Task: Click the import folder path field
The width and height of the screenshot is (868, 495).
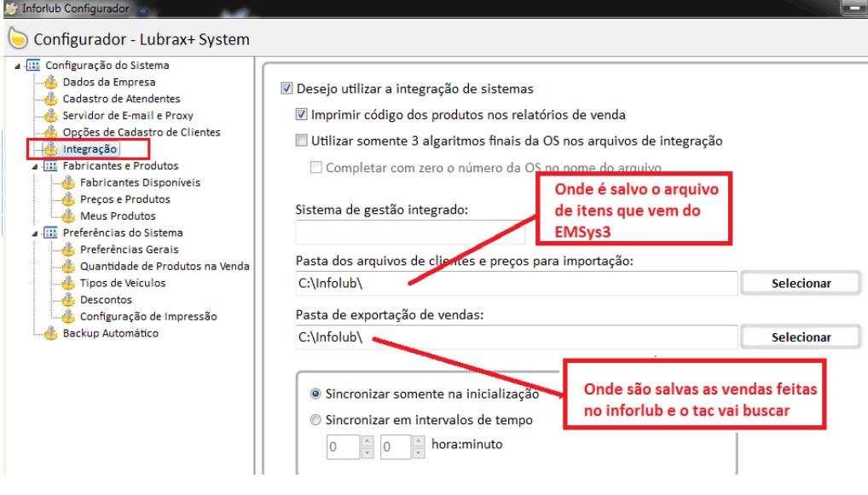Action: [516, 283]
